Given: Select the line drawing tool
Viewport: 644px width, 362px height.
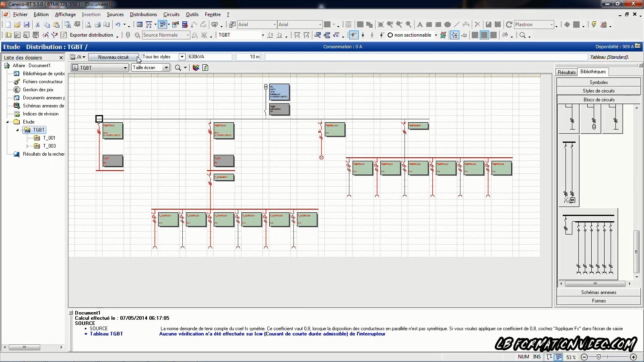Looking at the screenshot, I should [x=456, y=25].
